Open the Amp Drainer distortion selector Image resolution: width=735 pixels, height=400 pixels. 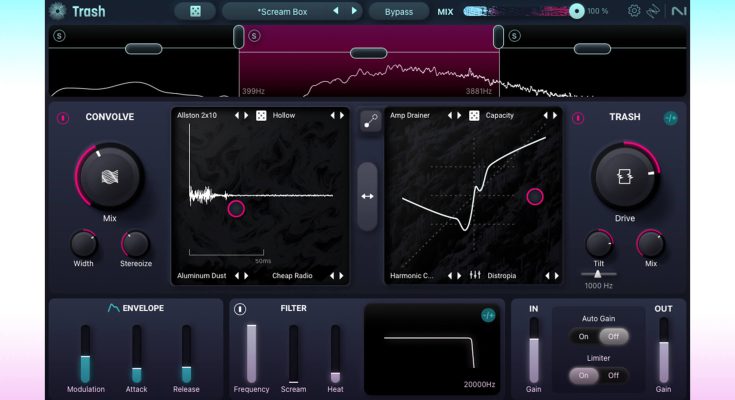pyautogui.click(x=410, y=116)
